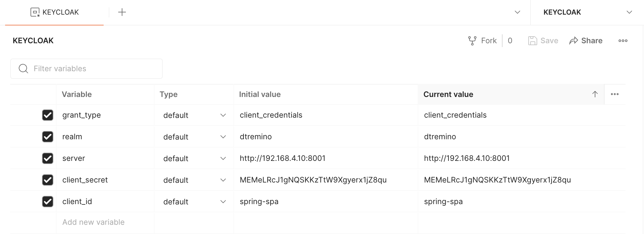Click the fork count number
Image resolution: width=644 pixels, height=234 pixels.
510,41
